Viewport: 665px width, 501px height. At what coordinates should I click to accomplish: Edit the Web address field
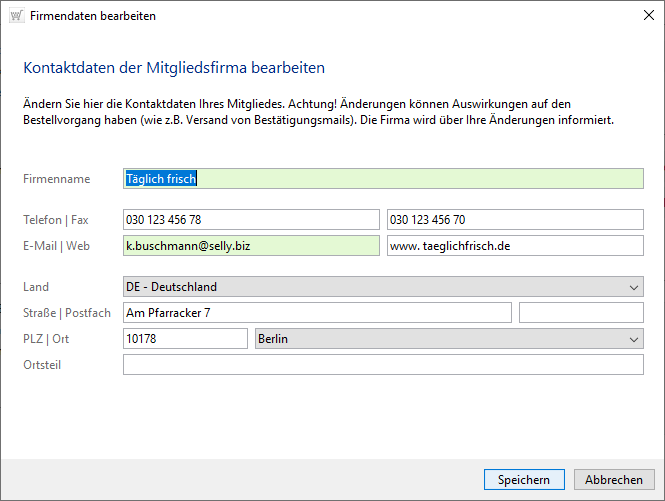[x=514, y=246]
